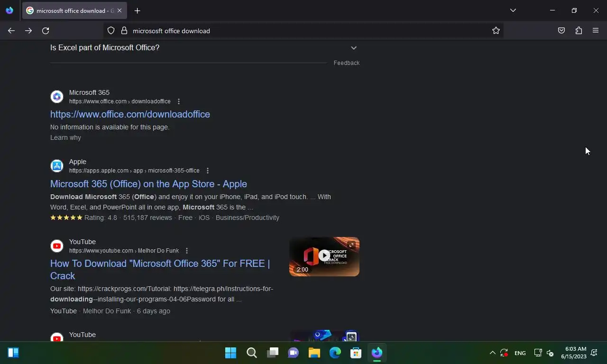List all tabs dropdown
This screenshot has height=364, width=607.
coord(513,10)
